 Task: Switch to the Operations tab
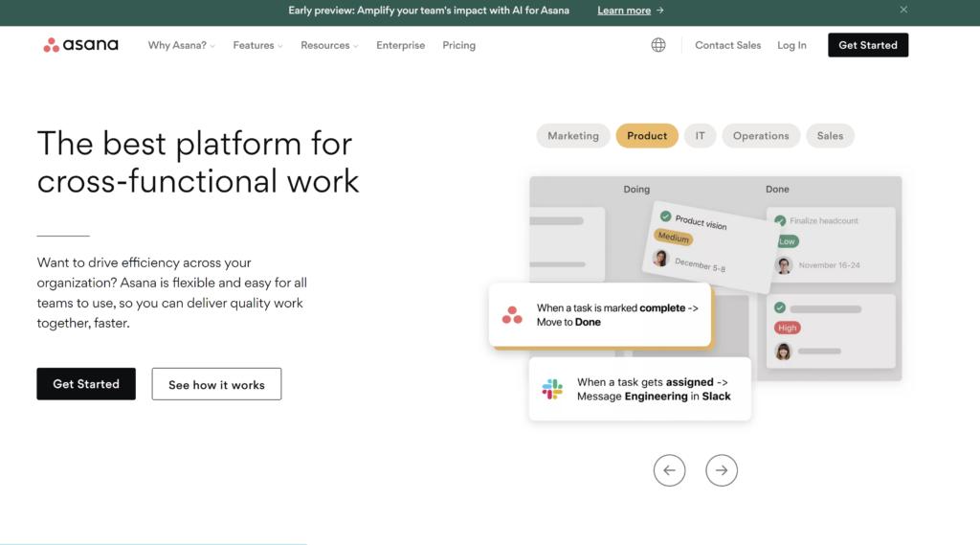[760, 136]
